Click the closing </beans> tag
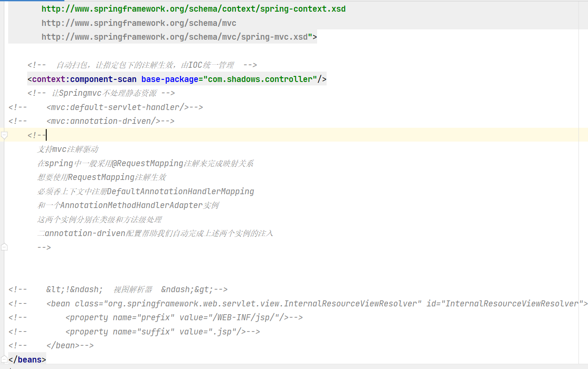588x369 pixels. [x=27, y=360]
